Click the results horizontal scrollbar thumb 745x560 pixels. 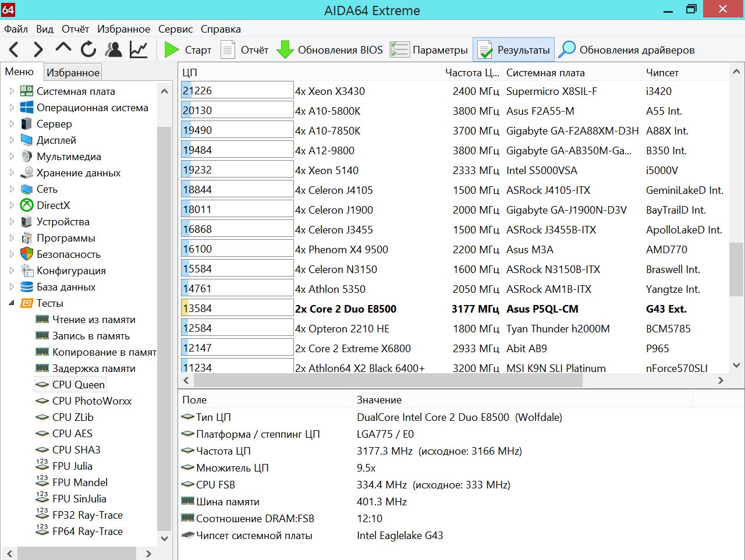tap(388, 380)
